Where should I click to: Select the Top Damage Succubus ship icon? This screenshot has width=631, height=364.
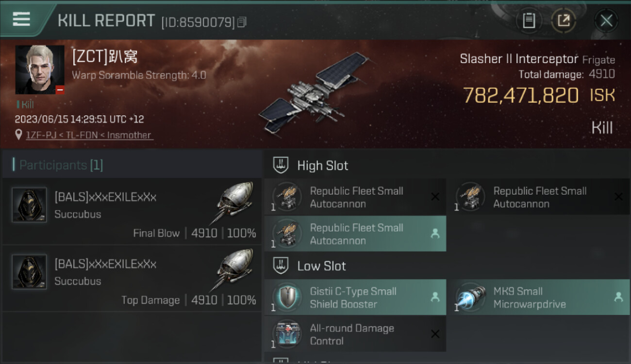pyautogui.click(x=232, y=270)
